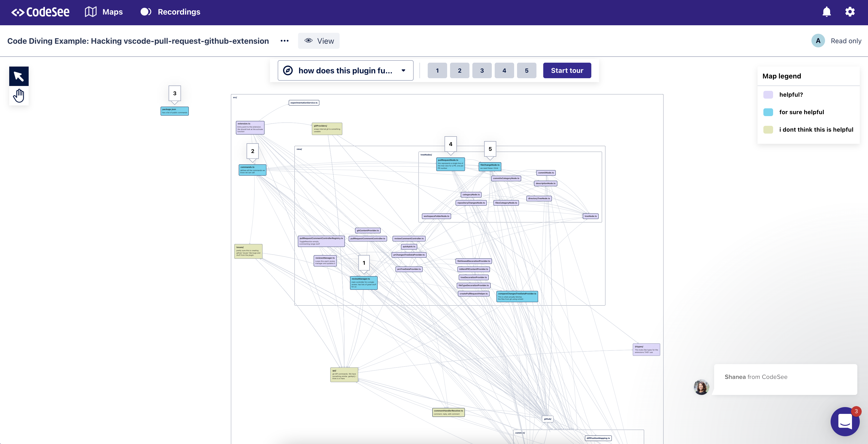Click the blue 'for sure helpful' swatch

[x=768, y=112]
